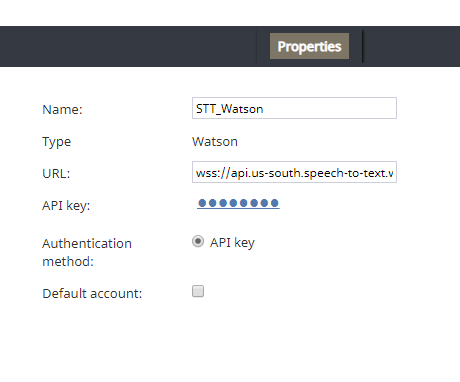Click the URL field starting with wss://

coord(294,172)
